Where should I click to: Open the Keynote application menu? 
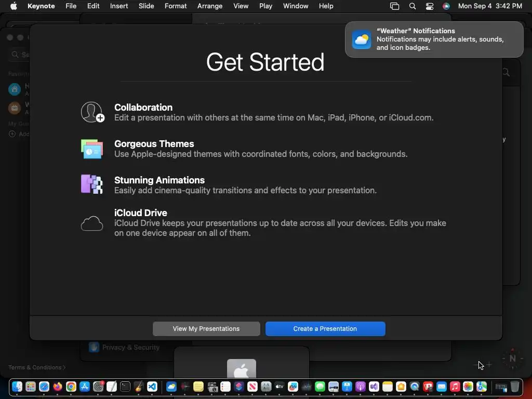tap(41, 6)
